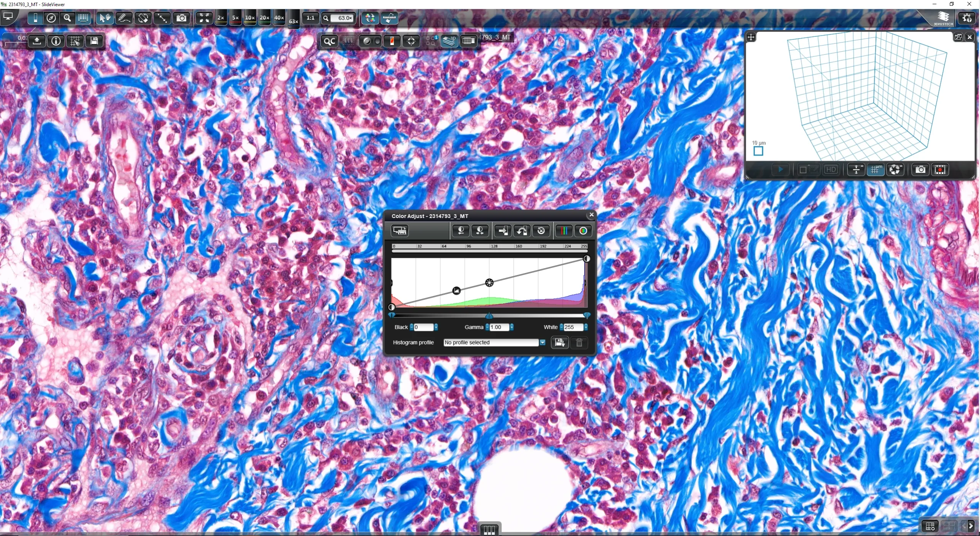Open the RGB channels button in Color Adjust
Viewport: 980px width, 536px height.
[x=564, y=231]
